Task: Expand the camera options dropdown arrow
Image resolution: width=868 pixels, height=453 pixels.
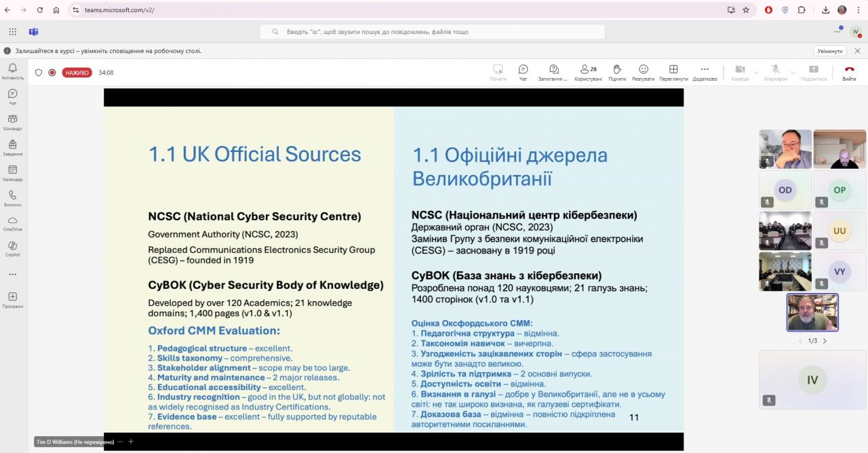Action: click(756, 71)
